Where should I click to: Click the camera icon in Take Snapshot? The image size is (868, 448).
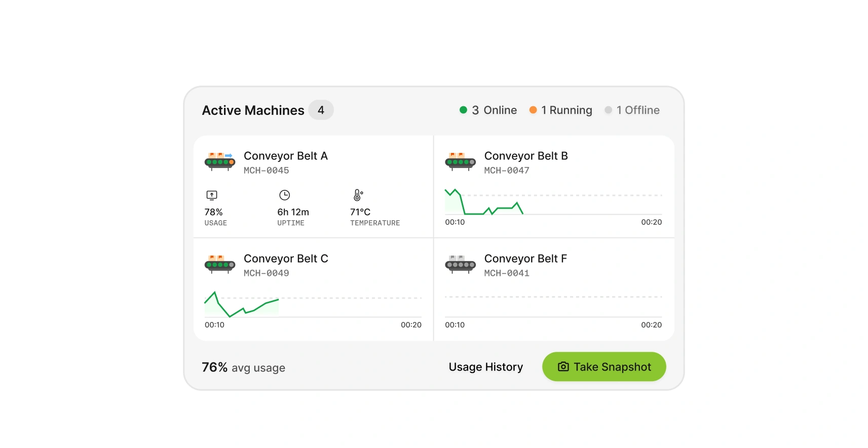(563, 366)
